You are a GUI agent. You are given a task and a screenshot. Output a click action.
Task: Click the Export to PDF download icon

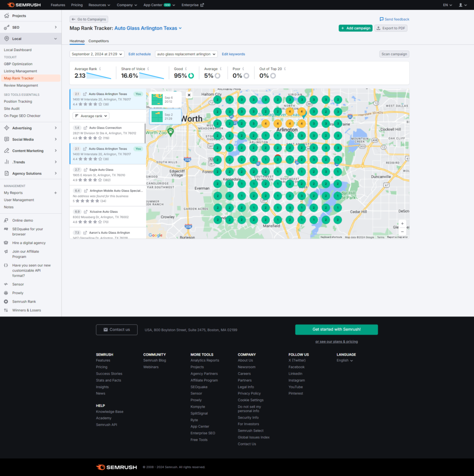[x=377, y=28]
